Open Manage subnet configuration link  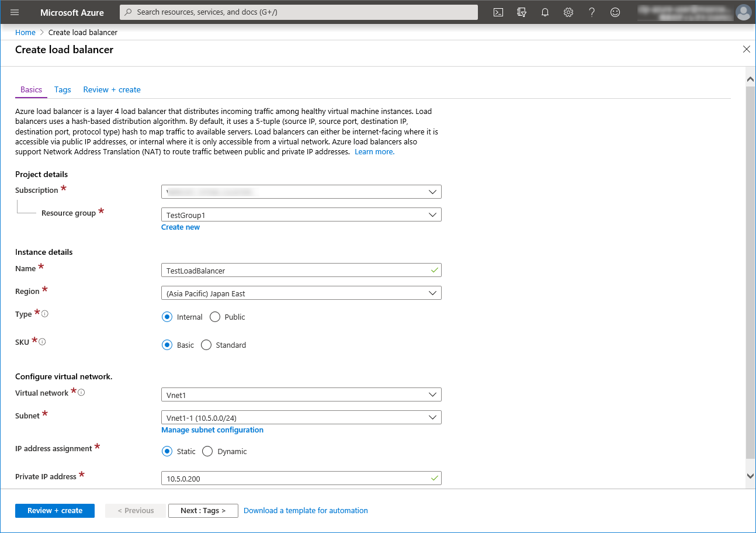(x=212, y=430)
